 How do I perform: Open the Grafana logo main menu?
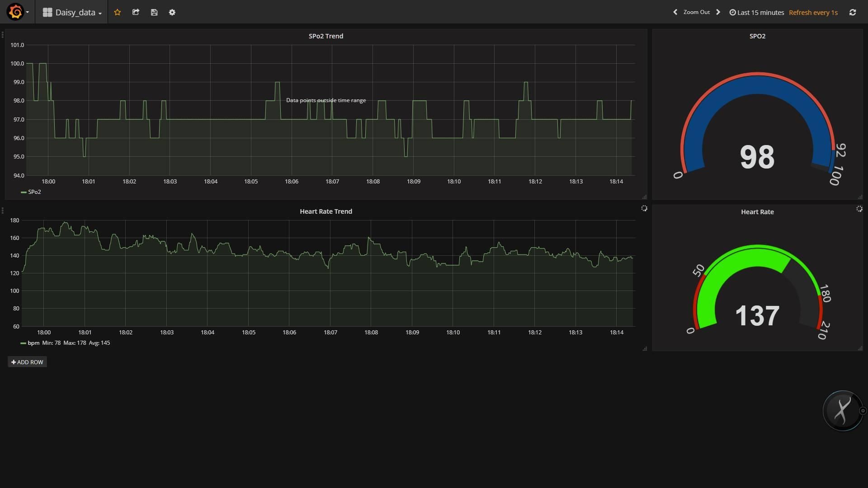click(17, 12)
